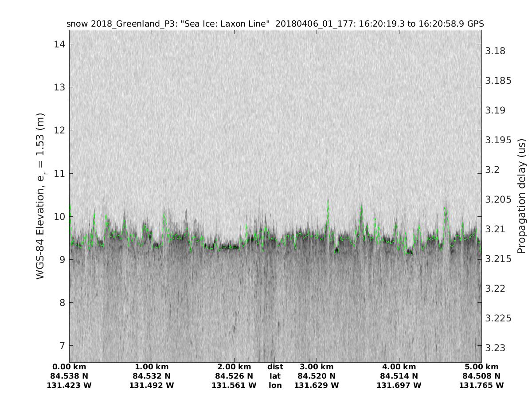This screenshot has width=532, height=399.
Task: Select the 3.2 propagation delay tick
Action: [x=493, y=170]
